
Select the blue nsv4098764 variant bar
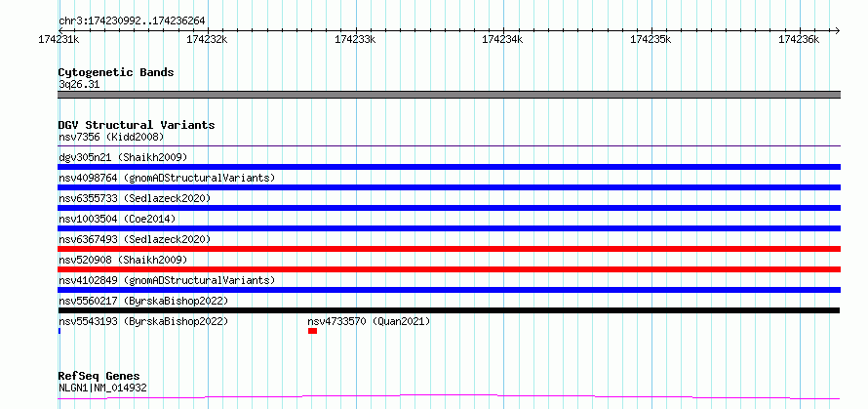pos(449,187)
